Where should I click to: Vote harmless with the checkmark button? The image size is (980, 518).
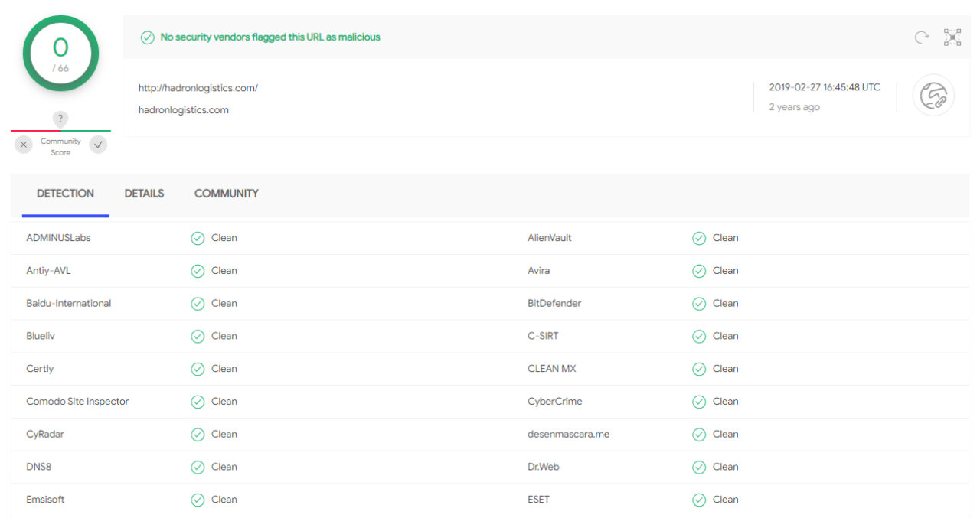(x=98, y=144)
